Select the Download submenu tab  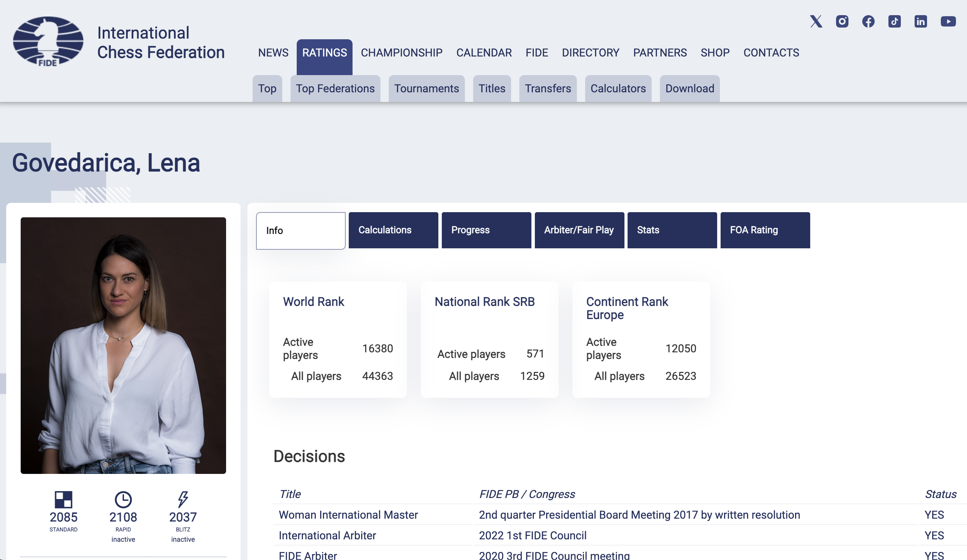click(x=690, y=89)
